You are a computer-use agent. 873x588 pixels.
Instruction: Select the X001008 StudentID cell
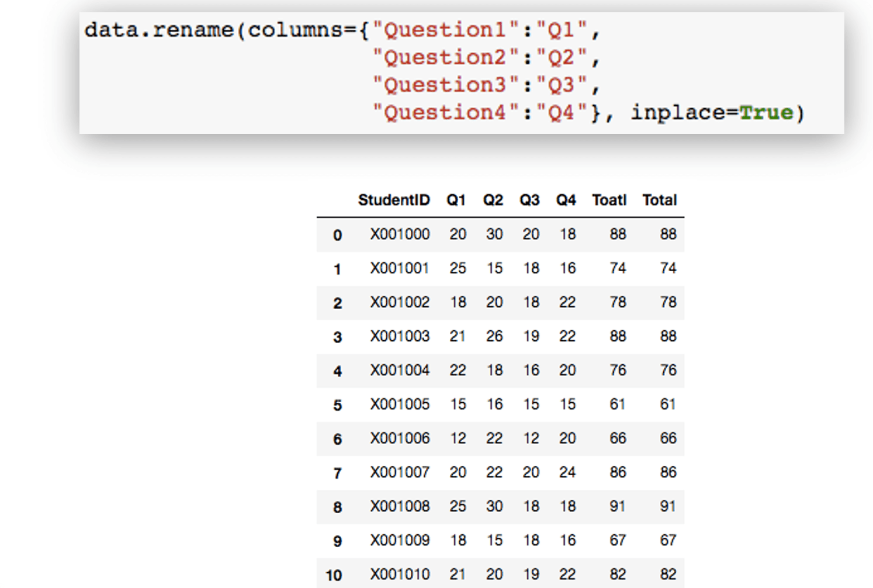(x=400, y=506)
